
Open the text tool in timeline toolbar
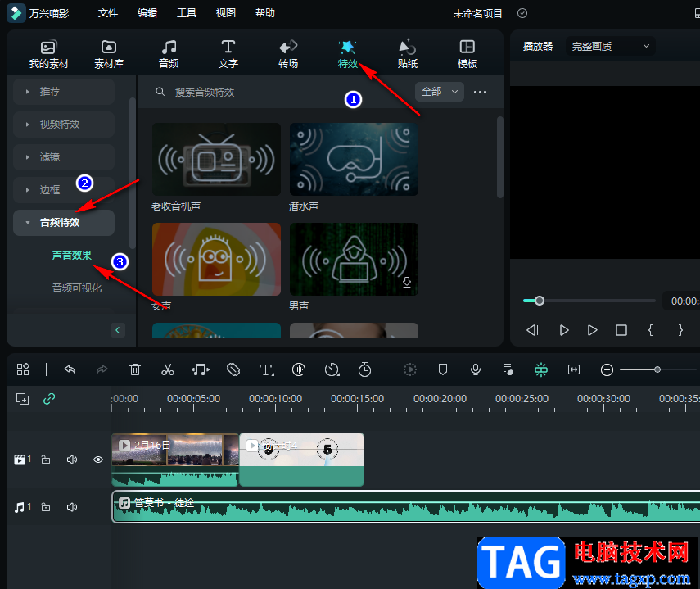266,370
